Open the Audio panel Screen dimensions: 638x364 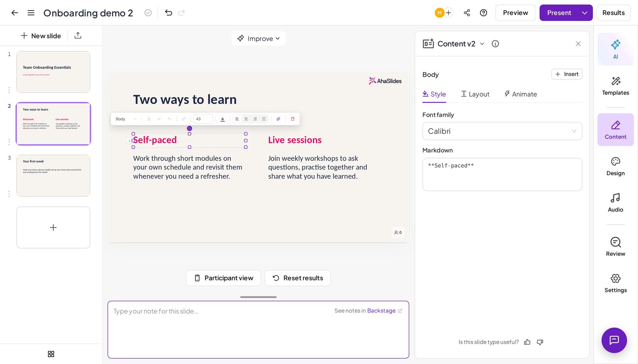[615, 203]
